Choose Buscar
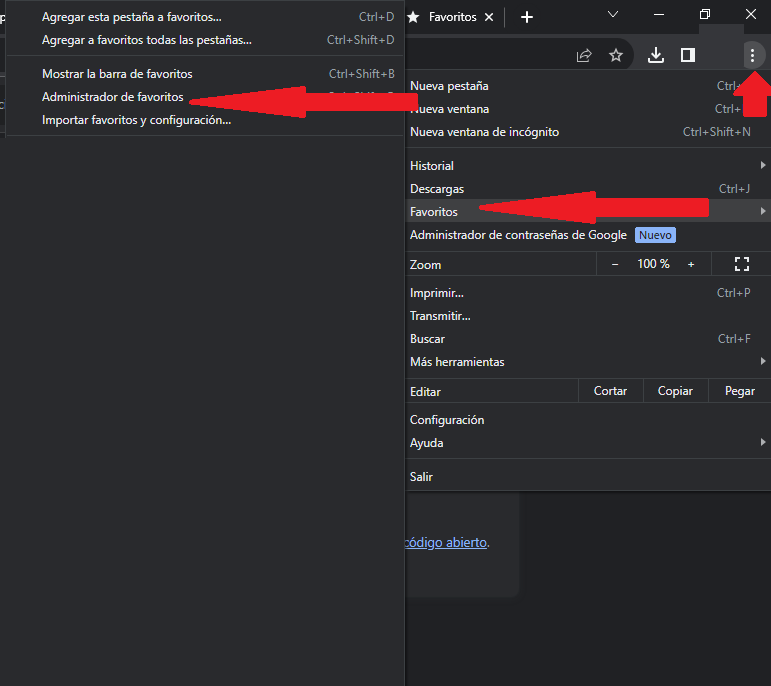Image resolution: width=771 pixels, height=686 pixels. pyautogui.click(x=588, y=339)
